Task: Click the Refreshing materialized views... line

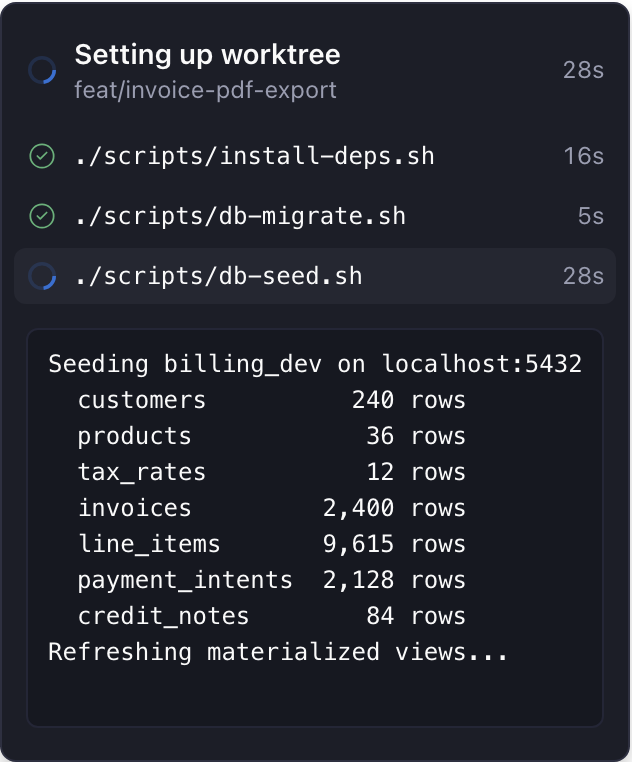Action: click(x=278, y=652)
